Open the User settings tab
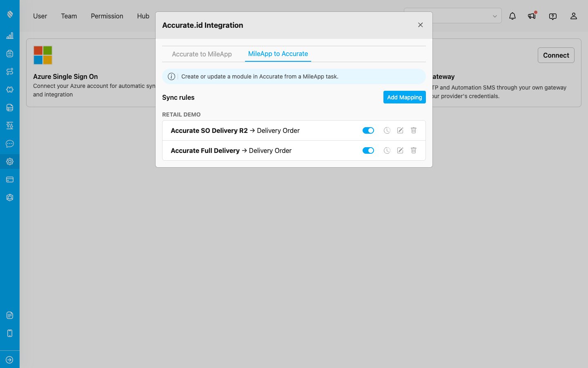Screen dimensions: 588x368 click(x=40, y=16)
